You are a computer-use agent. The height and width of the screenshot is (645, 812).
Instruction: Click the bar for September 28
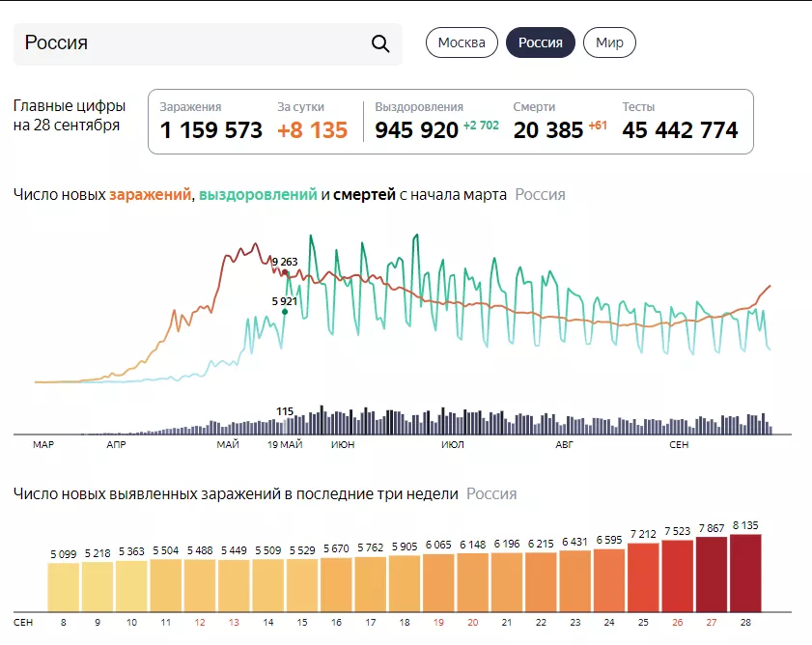pyautogui.click(x=745, y=572)
